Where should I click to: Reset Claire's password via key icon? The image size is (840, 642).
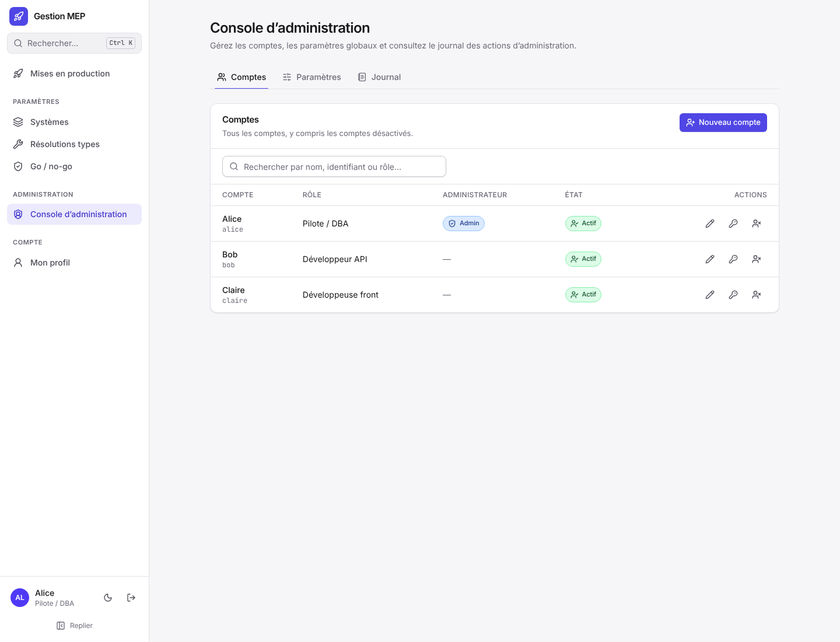pos(733,295)
